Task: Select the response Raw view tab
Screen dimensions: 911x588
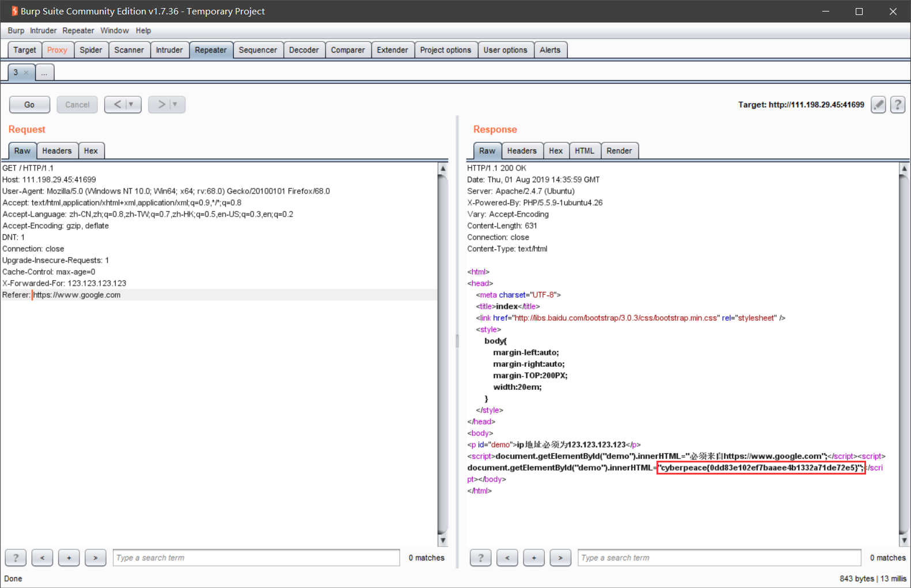Action: point(487,151)
